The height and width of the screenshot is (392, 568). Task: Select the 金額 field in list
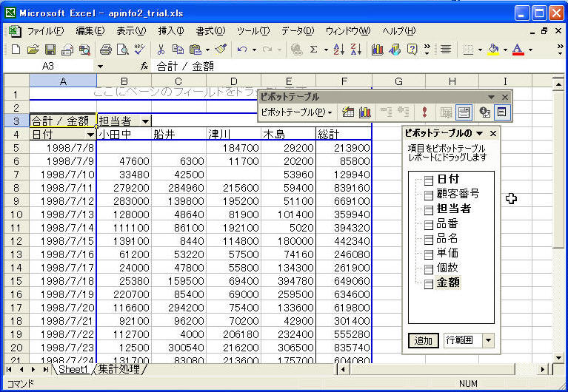coord(447,282)
